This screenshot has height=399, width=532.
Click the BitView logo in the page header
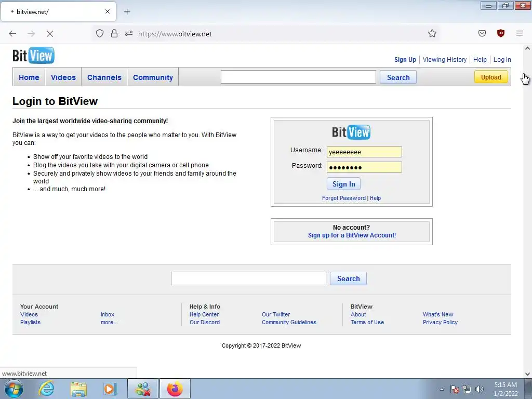[33, 55]
